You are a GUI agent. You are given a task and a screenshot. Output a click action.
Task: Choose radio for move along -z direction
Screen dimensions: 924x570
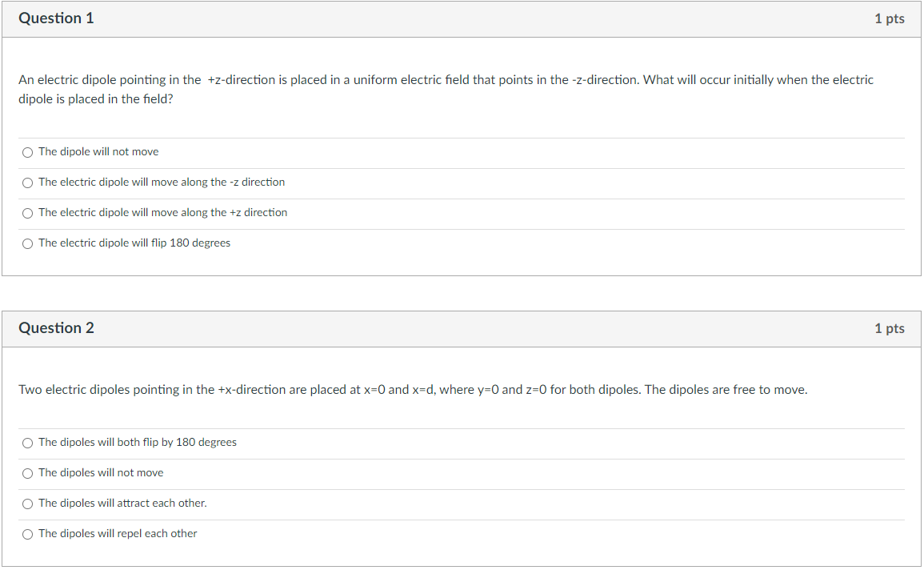[x=28, y=183]
